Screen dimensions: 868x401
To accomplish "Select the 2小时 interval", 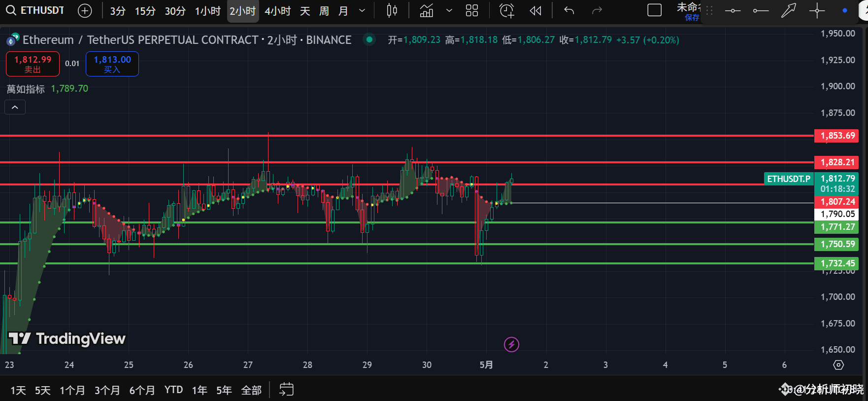I will [x=243, y=11].
